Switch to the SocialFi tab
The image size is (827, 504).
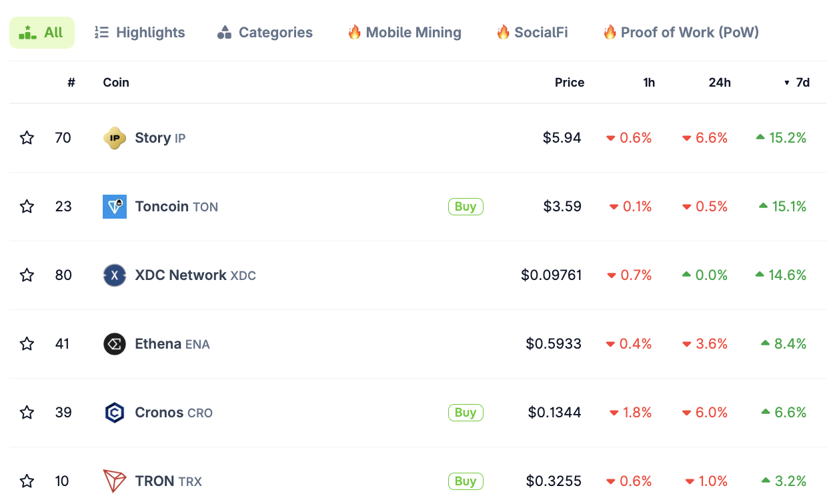click(x=532, y=32)
